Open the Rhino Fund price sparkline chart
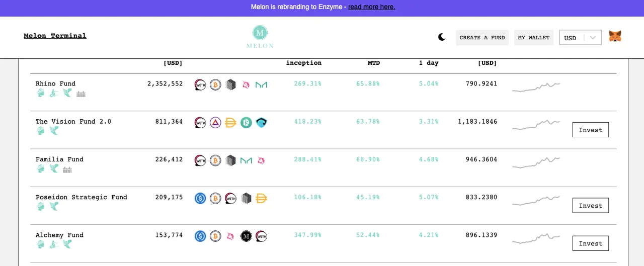The image size is (644, 266). (x=536, y=86)
